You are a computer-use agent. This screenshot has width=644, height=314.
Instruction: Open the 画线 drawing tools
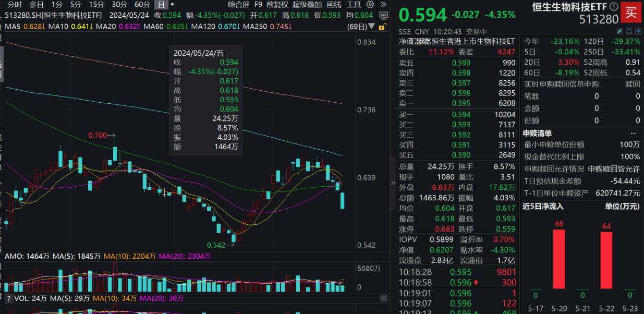[x=334, y=5]
